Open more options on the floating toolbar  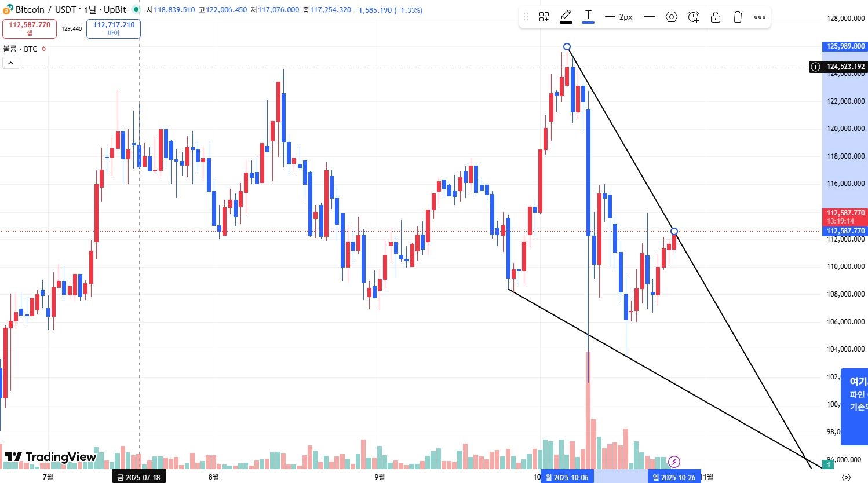pyautogui.click(x=760, y=17)
